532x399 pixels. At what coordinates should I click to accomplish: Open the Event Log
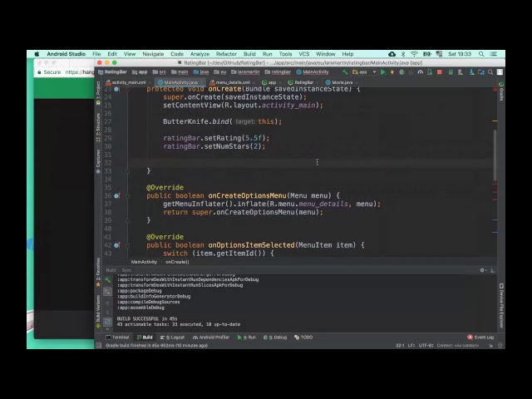tap(480, 337)
